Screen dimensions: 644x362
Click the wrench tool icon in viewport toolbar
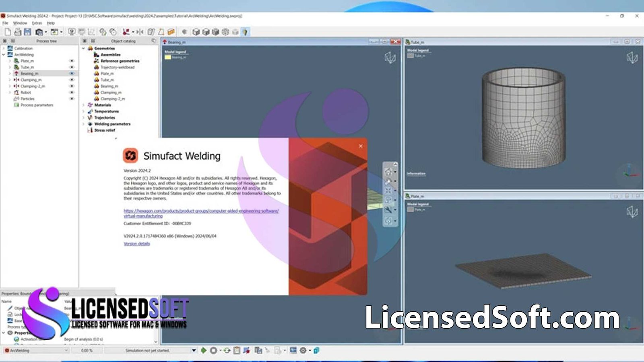pyautogui.click(x=388, y=210)
